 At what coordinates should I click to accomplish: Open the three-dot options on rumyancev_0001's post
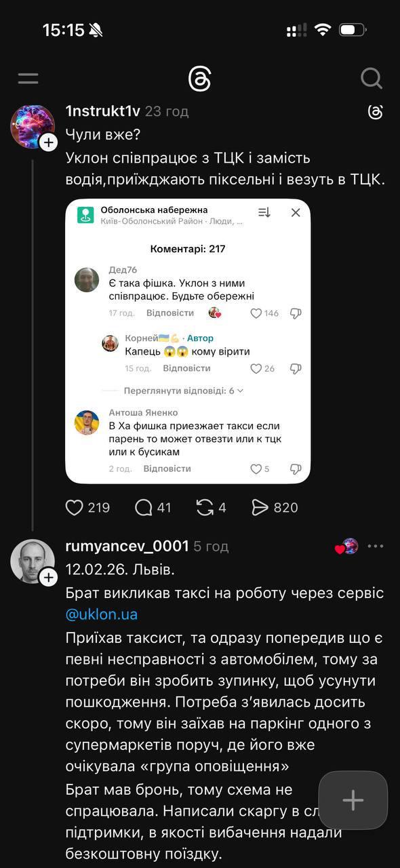(x=375, y=545)
